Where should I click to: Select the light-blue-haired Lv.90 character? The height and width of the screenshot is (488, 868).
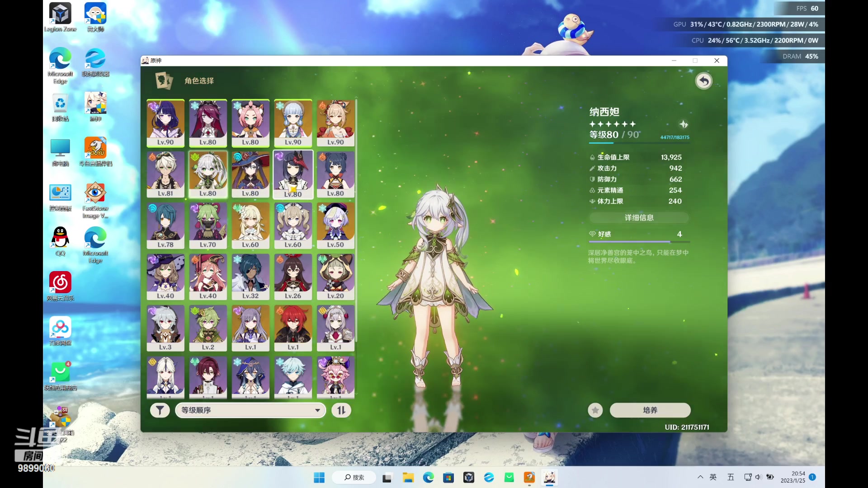[293, 123]
